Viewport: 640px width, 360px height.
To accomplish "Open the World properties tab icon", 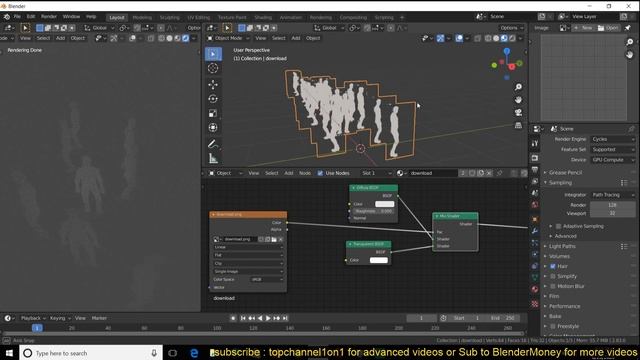I will [535, 204].
